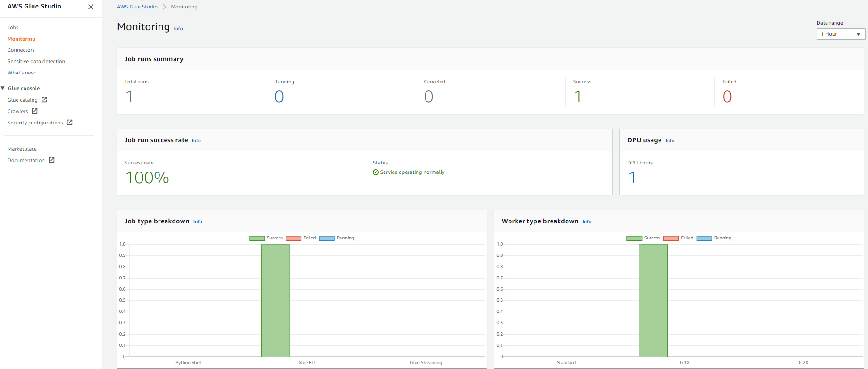Click the Success count 1
Viewport: 868px width, 369px height.
(578, 97)
